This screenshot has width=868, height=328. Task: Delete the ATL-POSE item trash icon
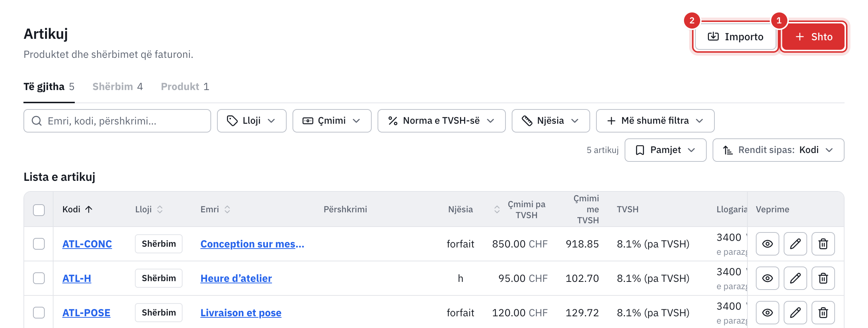click(823, 313)
